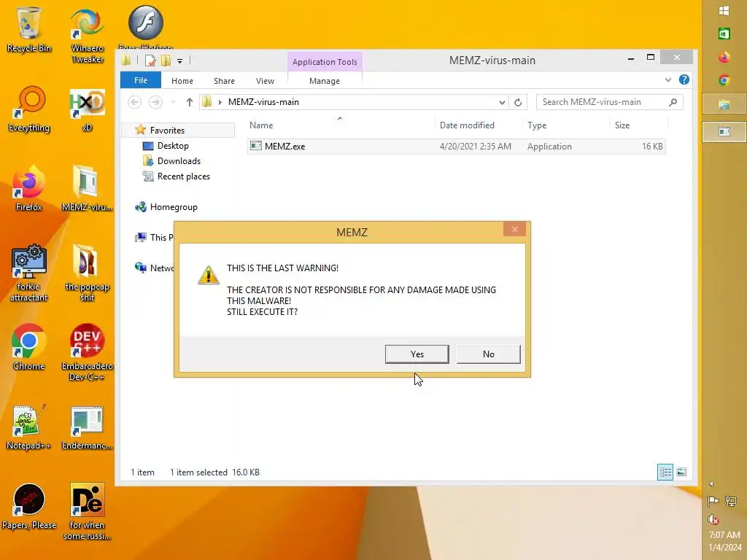Refresh the Explorer folder view

click(518, 102)
